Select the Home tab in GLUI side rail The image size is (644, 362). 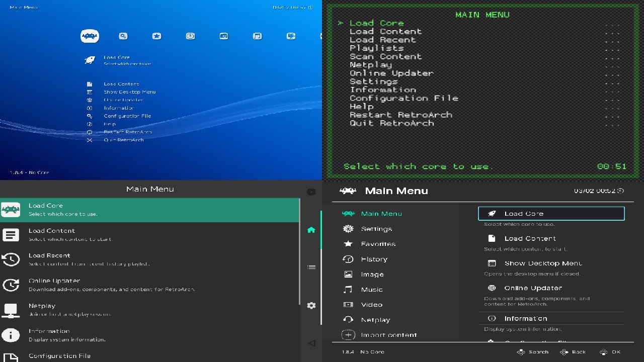pos(311,230)
